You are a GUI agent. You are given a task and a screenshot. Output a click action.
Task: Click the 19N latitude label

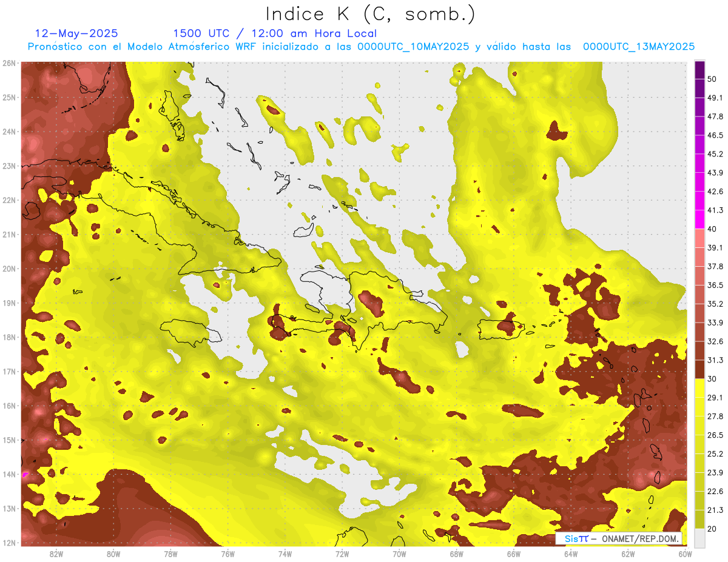(x=8, y=303)
